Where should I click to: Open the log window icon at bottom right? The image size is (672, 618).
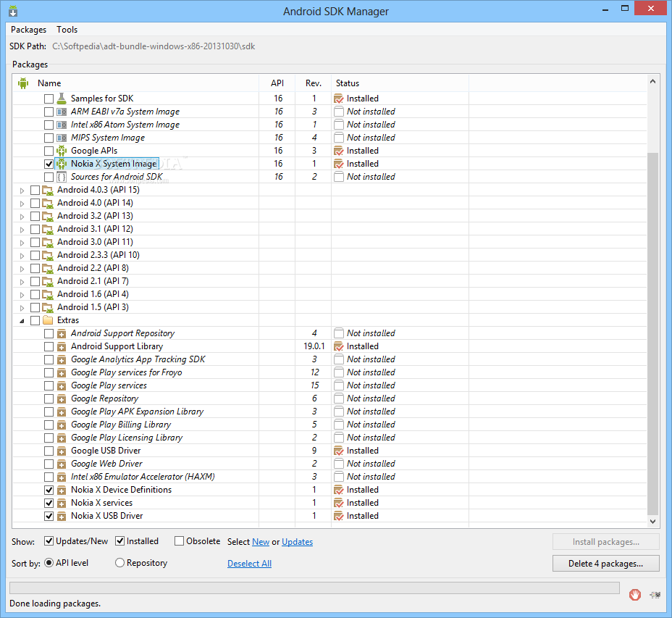655,595
